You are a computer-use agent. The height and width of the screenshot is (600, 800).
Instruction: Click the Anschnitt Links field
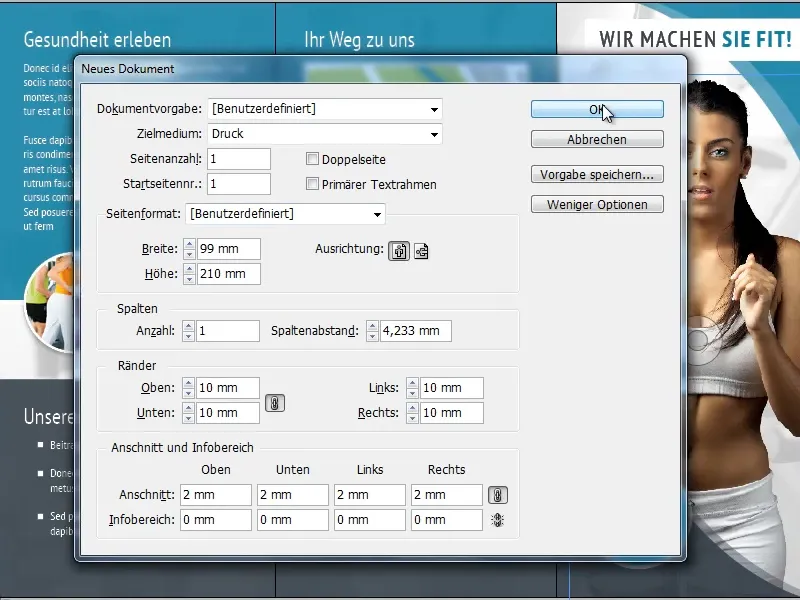tap(370, 495)
